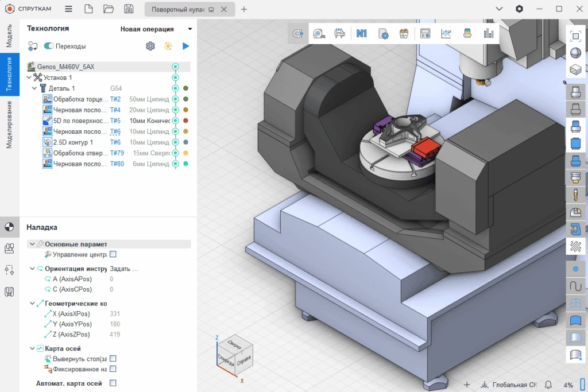Open the tape measure tool
The width and height of the screenshot is (588, 392).
pos(319,34)
